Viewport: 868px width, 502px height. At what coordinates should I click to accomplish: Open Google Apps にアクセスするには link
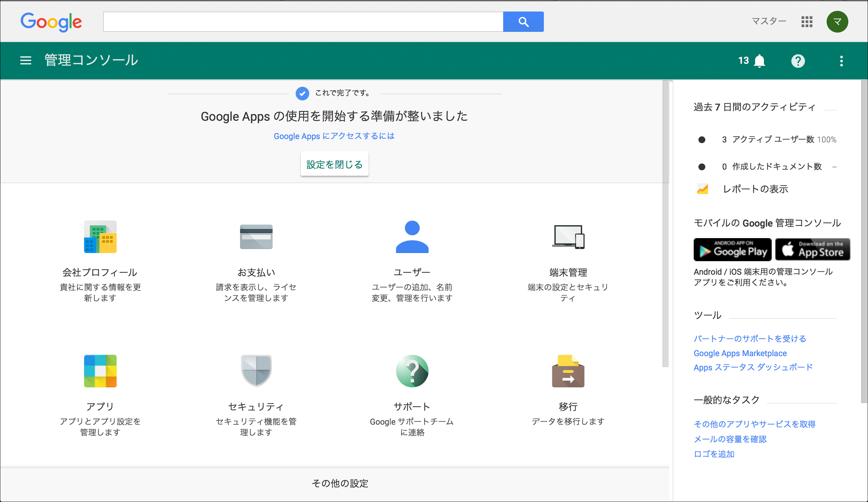pyautogui.click(x=334, y=136)
